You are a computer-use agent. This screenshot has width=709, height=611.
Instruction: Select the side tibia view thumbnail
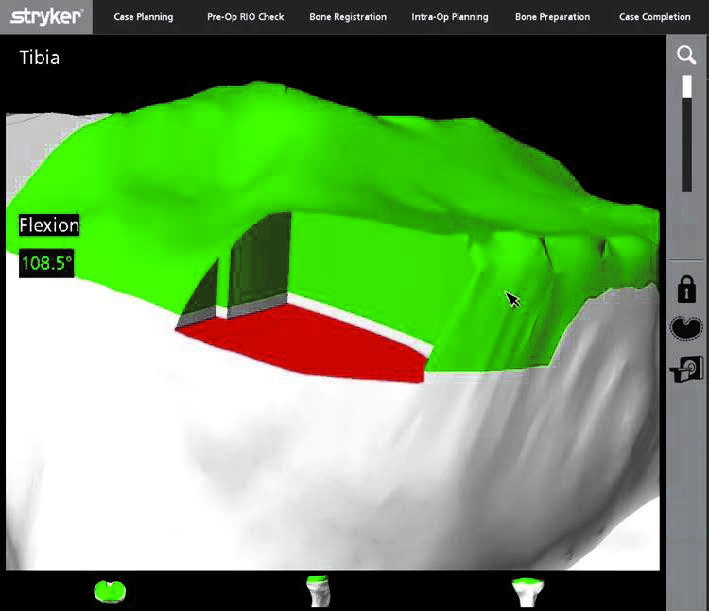pyautogui.click(x=318, y=591)
